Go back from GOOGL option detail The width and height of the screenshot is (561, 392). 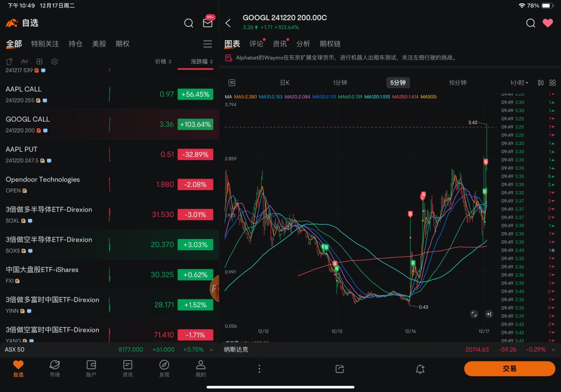click(228, 23)
